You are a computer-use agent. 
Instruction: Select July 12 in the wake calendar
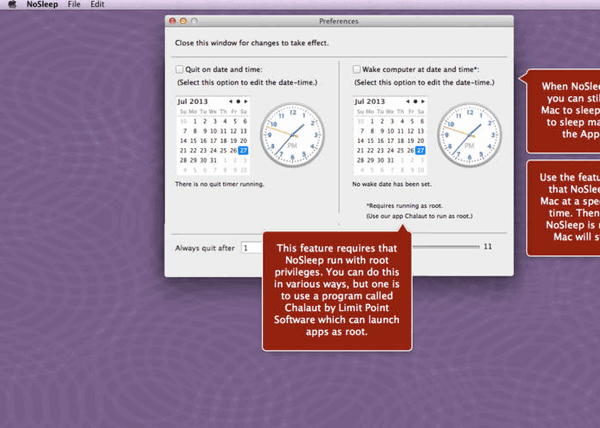(411, 131)
